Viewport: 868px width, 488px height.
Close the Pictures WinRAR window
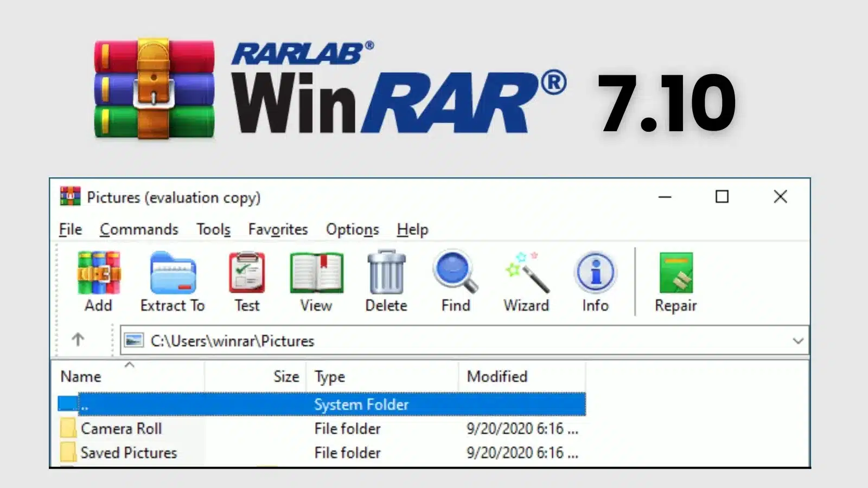pos(780,196)
